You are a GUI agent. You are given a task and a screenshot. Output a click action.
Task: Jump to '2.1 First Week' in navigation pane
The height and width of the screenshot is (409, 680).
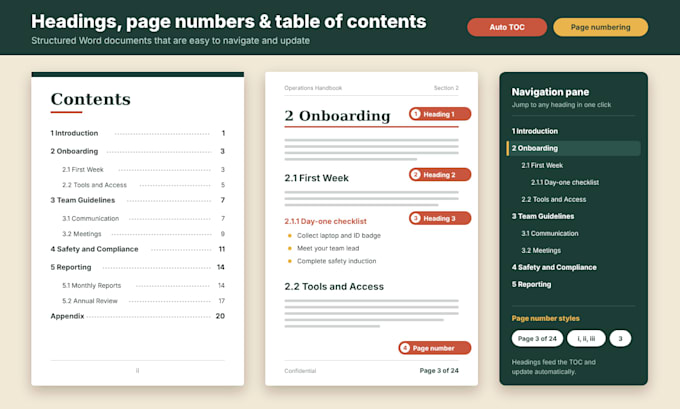pyautogui.click(x=542, y=165)
